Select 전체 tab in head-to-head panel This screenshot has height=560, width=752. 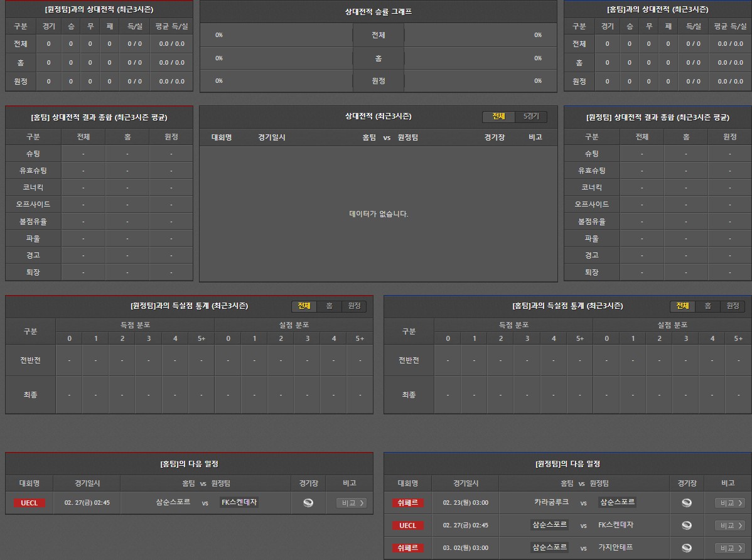point(498,117)
